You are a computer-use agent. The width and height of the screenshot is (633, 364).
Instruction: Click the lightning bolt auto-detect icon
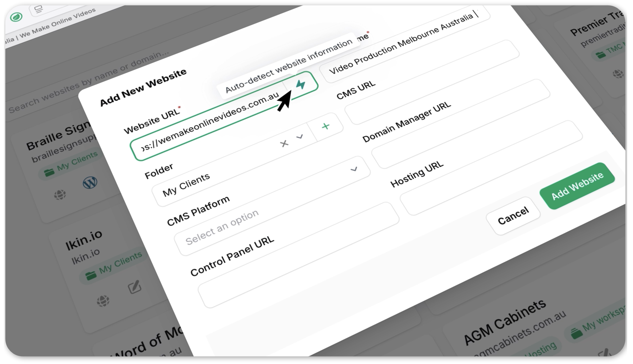click(301, 84)
